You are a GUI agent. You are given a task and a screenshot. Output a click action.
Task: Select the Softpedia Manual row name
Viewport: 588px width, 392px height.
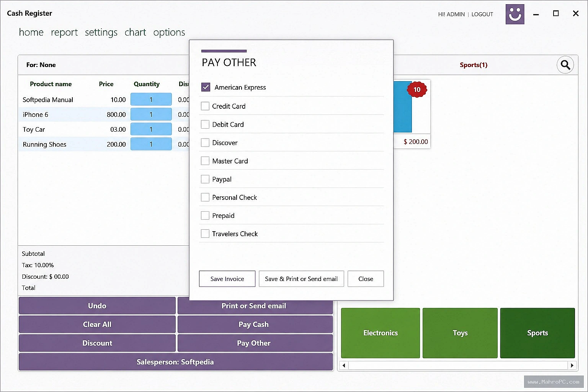[x=48, y=100]
